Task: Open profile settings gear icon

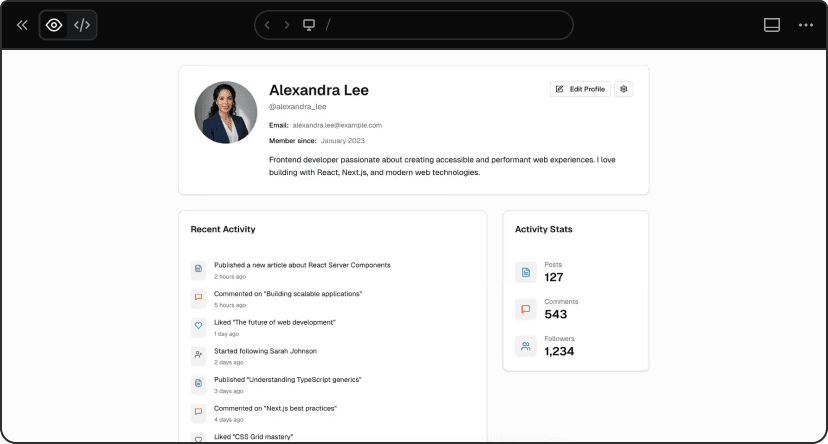Action: pyautogui.click(x=624, y=89)
